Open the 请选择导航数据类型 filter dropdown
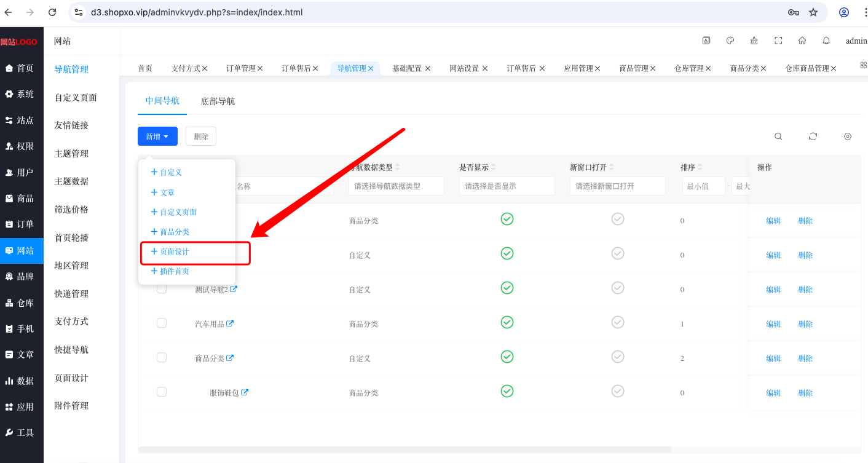This screenshot has width=868, height=463. tap(397, 186)
